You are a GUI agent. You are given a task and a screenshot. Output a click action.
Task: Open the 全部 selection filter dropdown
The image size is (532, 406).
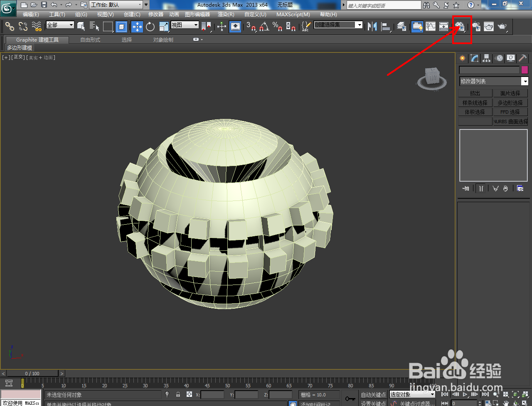click(60, 25)
